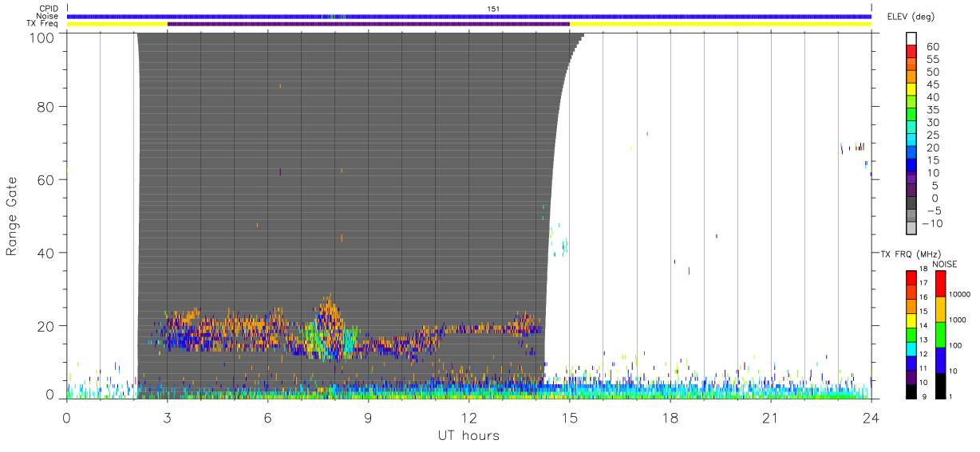The width and height of the screenshot is (980, 452).
Task: Click the blue Noise strip at the top
Action: (x=468, y=16)
